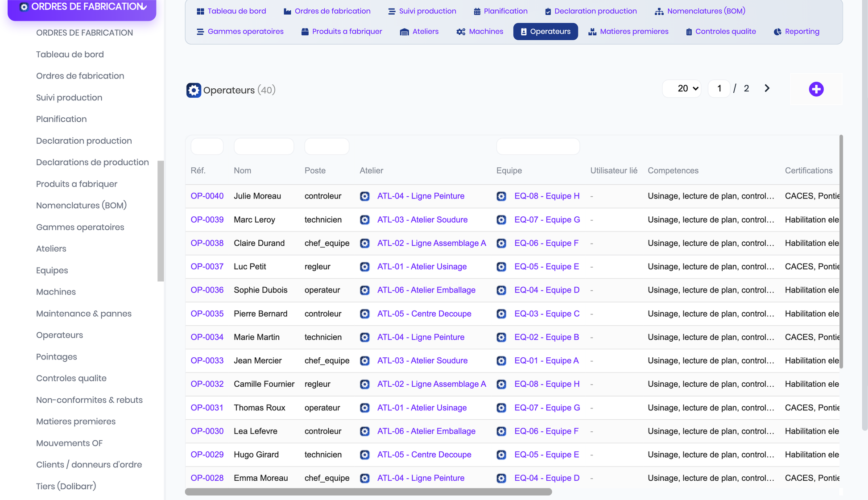Click atelier icon in Julie Moreau row
The image size is (868, 500).
pos(365,196)
